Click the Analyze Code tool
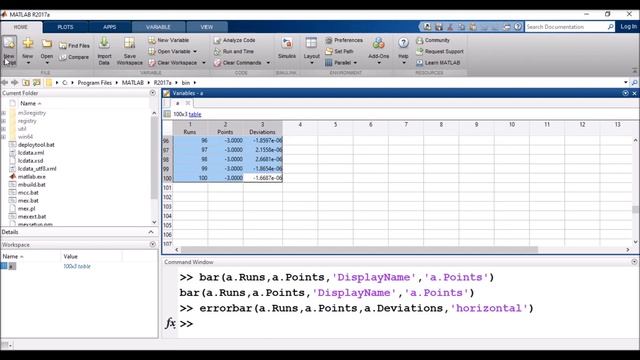The width and height of the screenshot is (640, 360). [235, 40]
